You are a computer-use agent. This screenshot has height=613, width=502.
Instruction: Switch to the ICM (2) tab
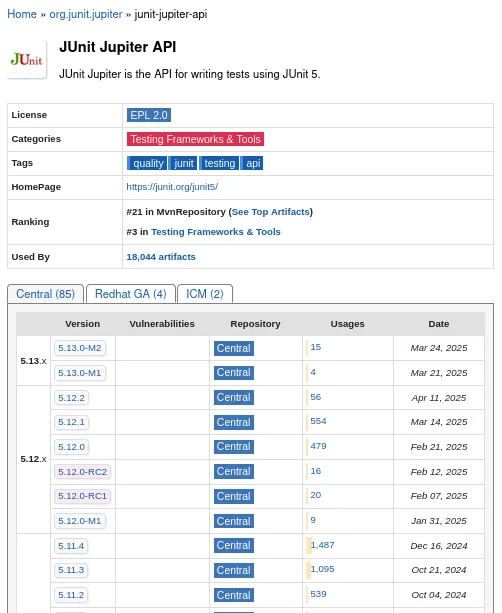[x=205, y=294]
